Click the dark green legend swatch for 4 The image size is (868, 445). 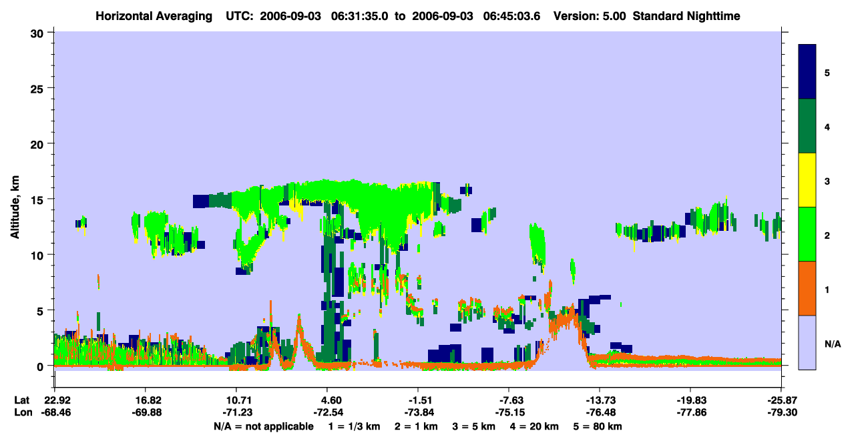(807, 126)
